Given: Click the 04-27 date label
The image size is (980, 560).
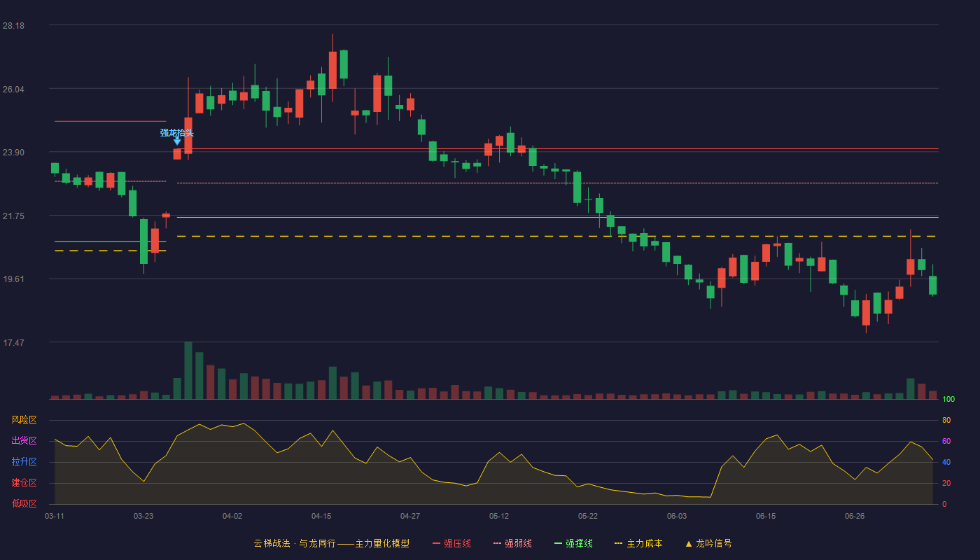Looking at the screenshot, I should tap(410, 516).
